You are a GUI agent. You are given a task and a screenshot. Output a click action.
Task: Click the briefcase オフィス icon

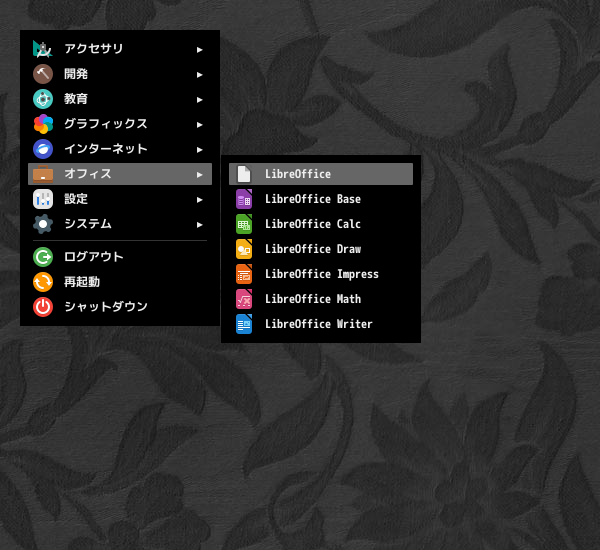(x=43, y=174)
